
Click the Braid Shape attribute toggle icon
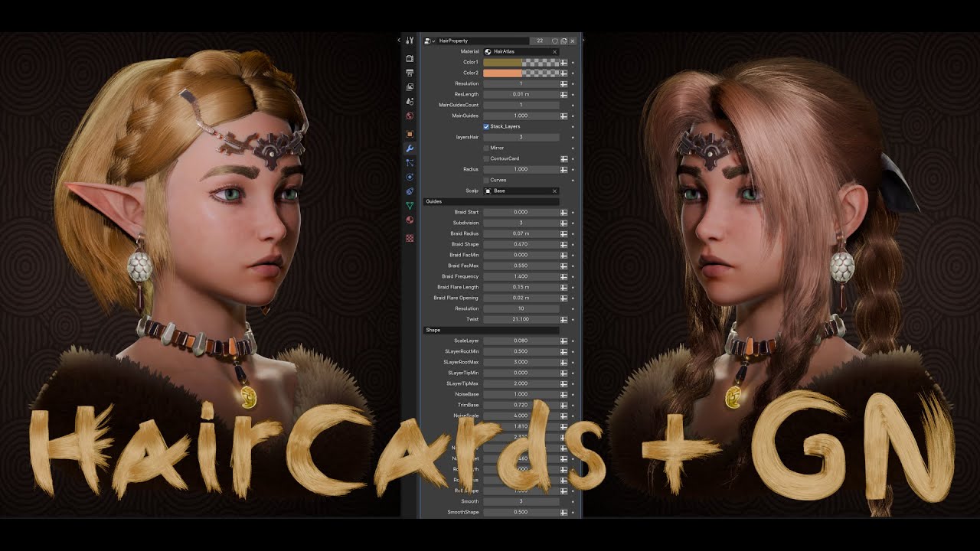[563, 244]
